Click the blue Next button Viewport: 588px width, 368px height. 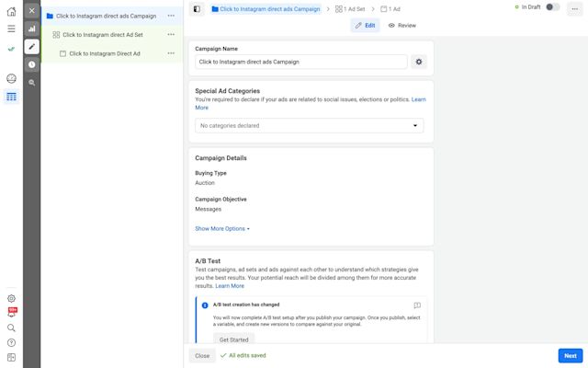point(571,356)
